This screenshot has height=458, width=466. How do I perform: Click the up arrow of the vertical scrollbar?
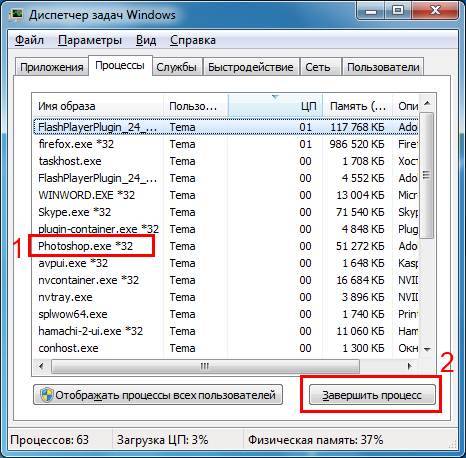(427, 103)
